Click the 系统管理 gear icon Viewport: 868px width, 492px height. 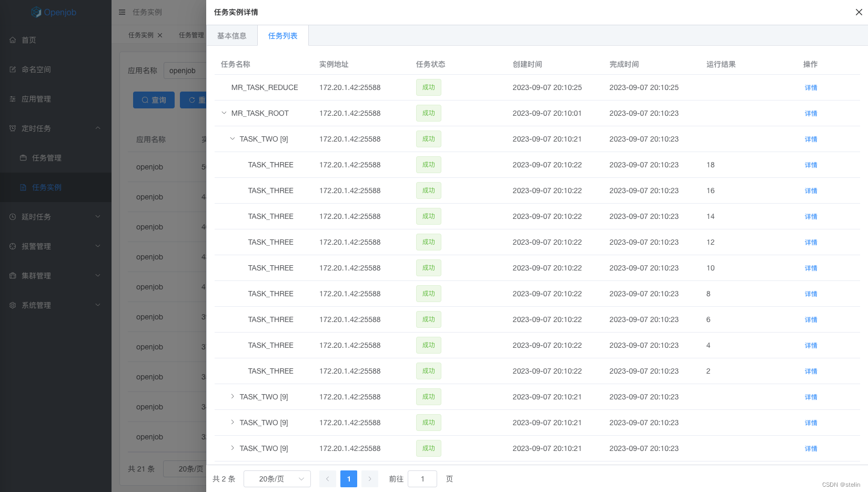click(x=13, y=305)
